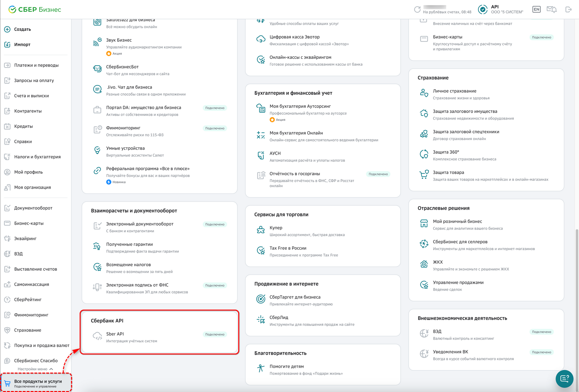Switch language with the EN icon
This screenshot has height=392, width=579.
(536, 10)
